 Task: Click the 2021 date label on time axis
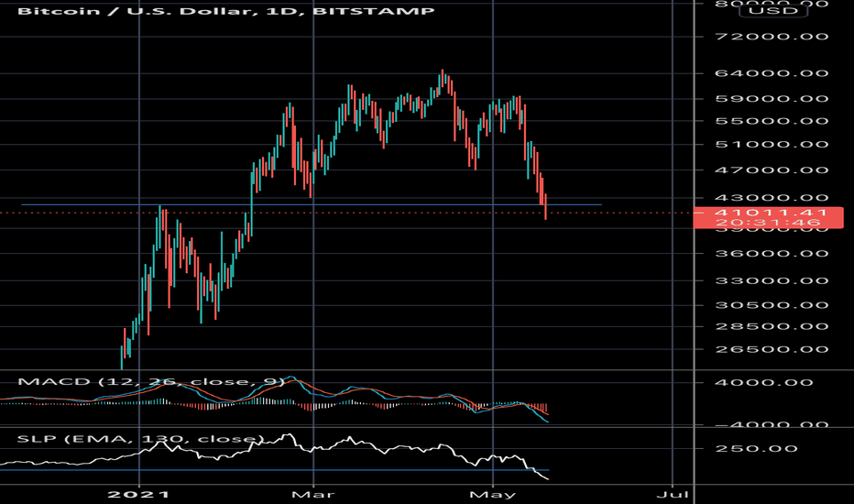pos(139,495)
